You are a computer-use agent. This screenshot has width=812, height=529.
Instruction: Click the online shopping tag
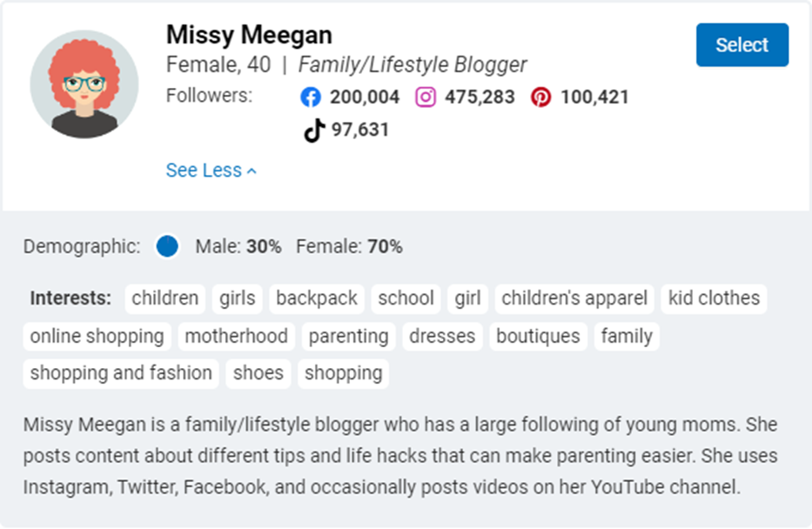(97, 337)
